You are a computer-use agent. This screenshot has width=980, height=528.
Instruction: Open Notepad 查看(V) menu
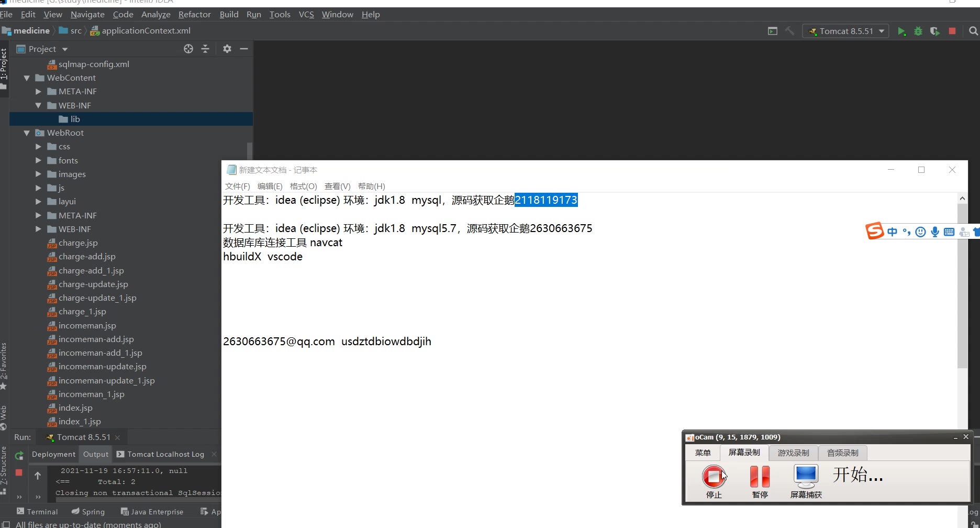tap(337, 186)
